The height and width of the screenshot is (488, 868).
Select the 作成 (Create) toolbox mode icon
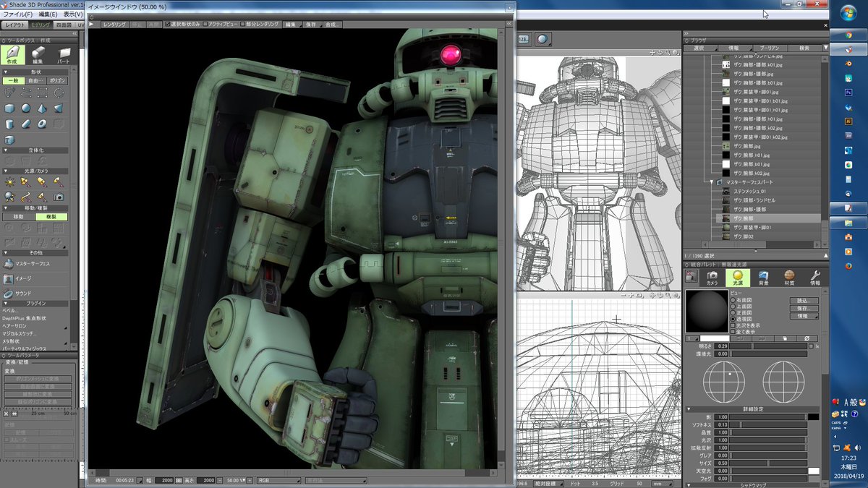pyautogui.click(x=13, y=55)
